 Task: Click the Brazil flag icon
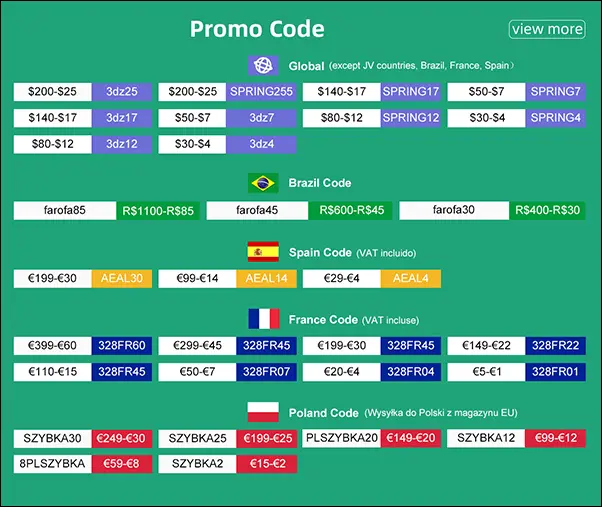pyautogui.click(x=262, y=183)
